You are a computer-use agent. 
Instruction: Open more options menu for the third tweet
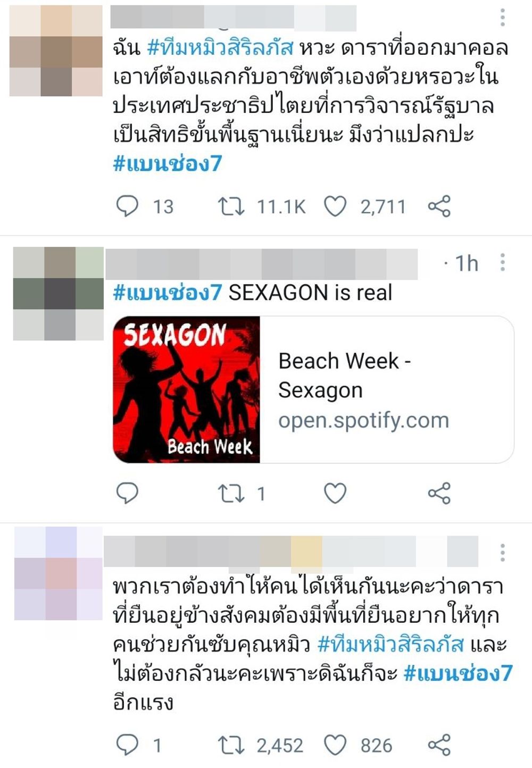[x=502, y=553]
